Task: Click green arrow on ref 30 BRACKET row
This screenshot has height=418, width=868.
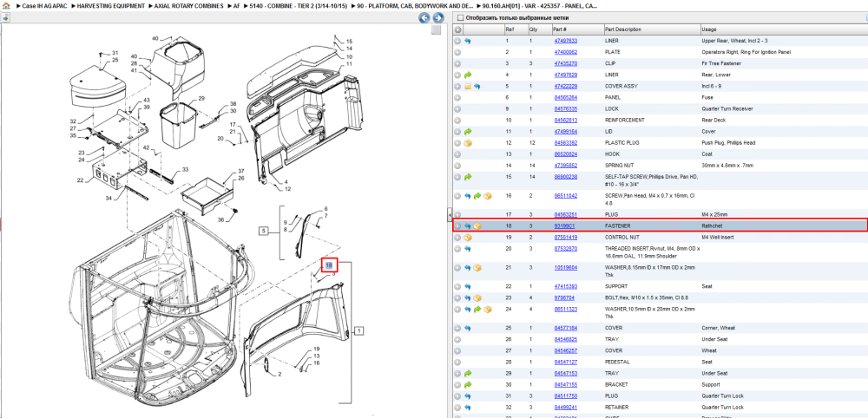Action: coord(468,384)
